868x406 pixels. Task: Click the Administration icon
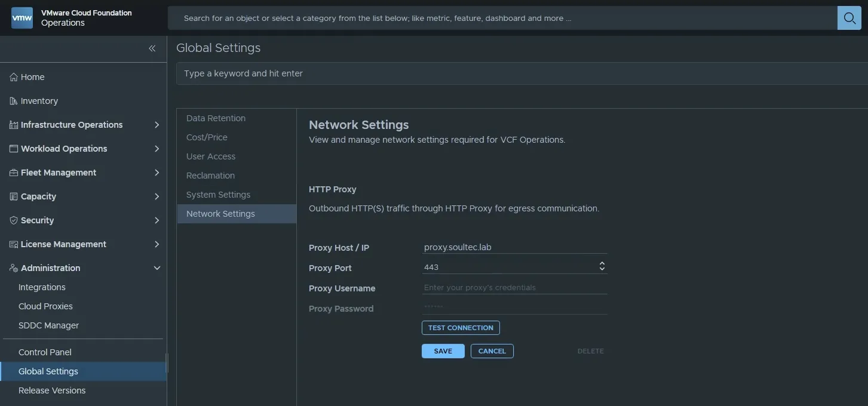14,268
